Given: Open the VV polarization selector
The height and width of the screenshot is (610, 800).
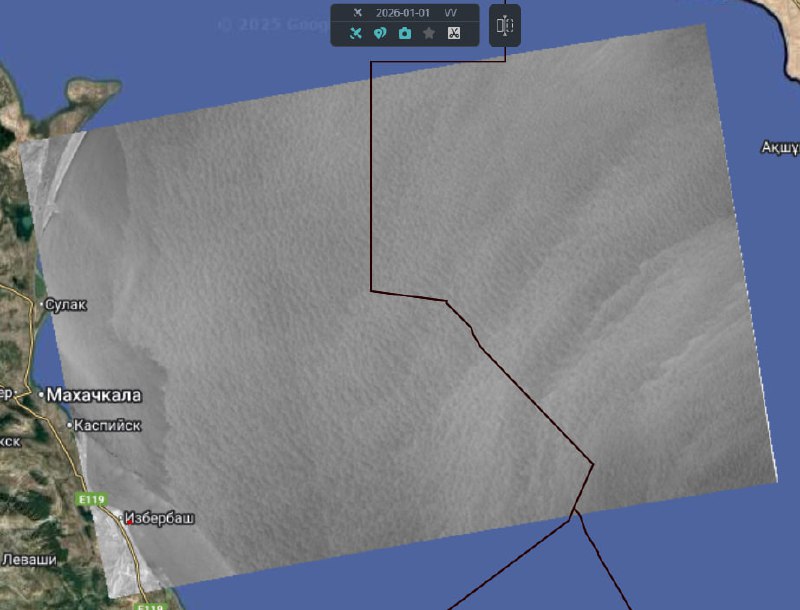Looking at the screenshot, I should 451,13.
